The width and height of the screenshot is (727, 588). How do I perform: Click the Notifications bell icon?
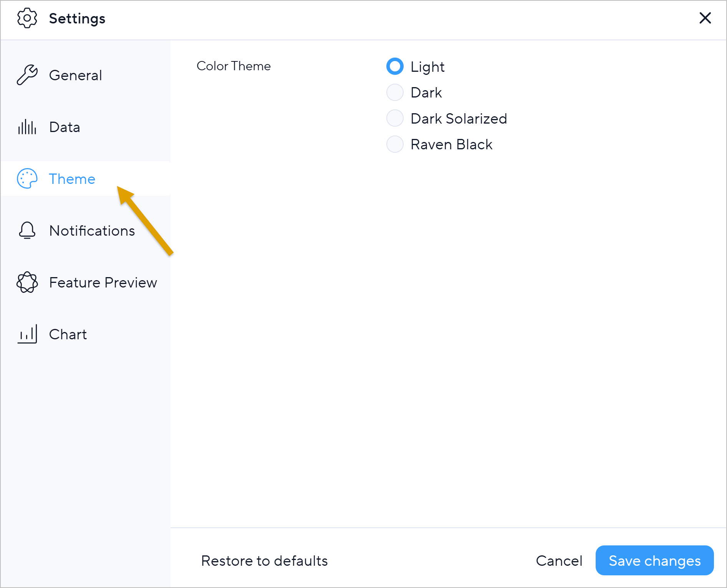tap(27, 231)
